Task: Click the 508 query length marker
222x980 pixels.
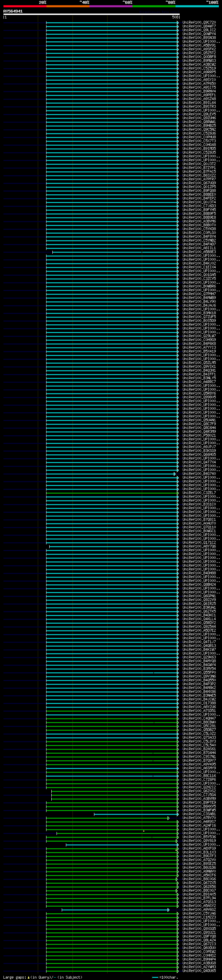Action: pyautogui.click(x=175, y=17)
